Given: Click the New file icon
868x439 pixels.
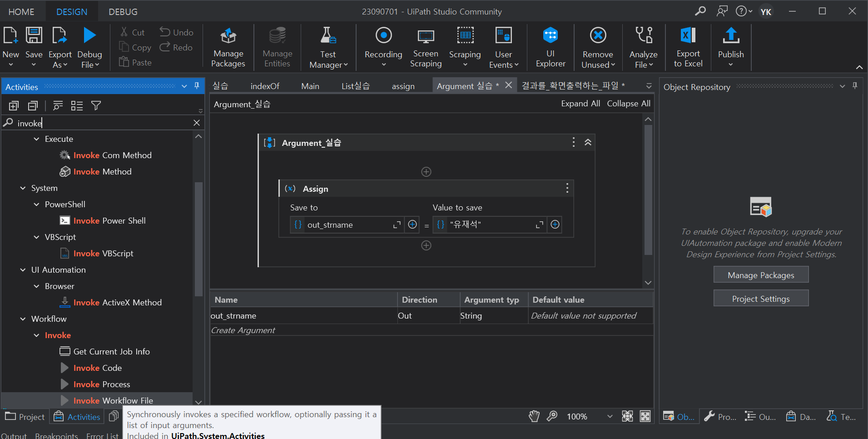Looking at the screenshot, I should (x=10, y=36).
